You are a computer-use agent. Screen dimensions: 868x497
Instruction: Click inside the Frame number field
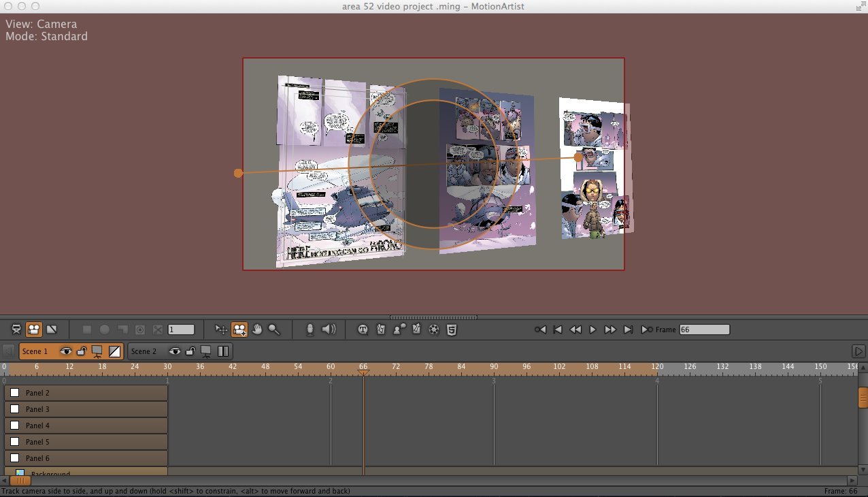point(704,330)
